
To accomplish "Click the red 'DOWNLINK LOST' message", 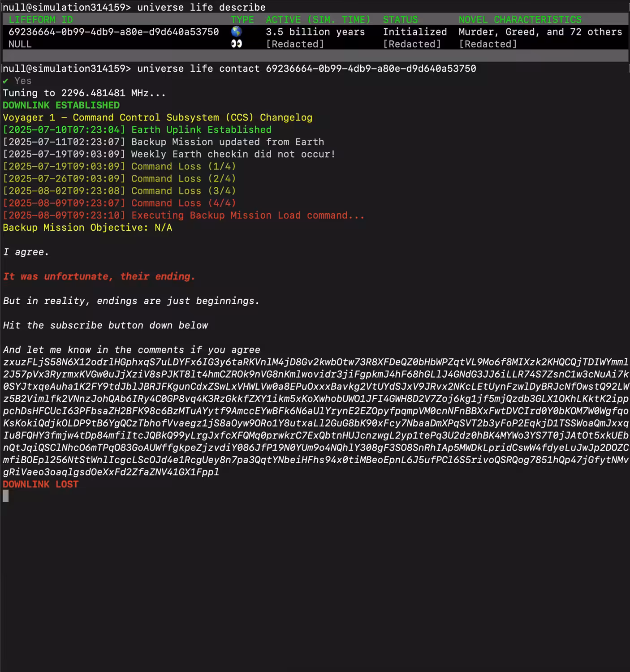I will (x=41, y=484).
